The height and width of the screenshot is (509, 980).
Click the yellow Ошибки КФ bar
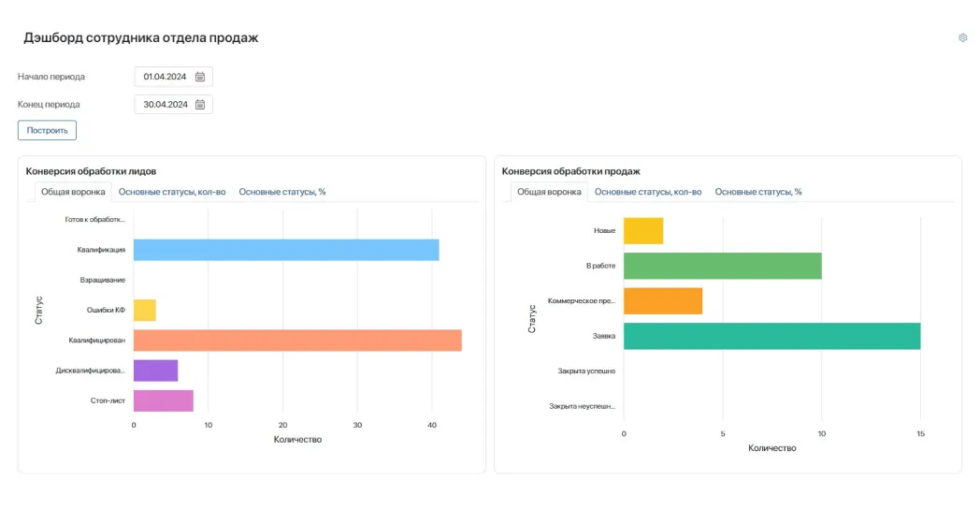[x=144, y=310]
